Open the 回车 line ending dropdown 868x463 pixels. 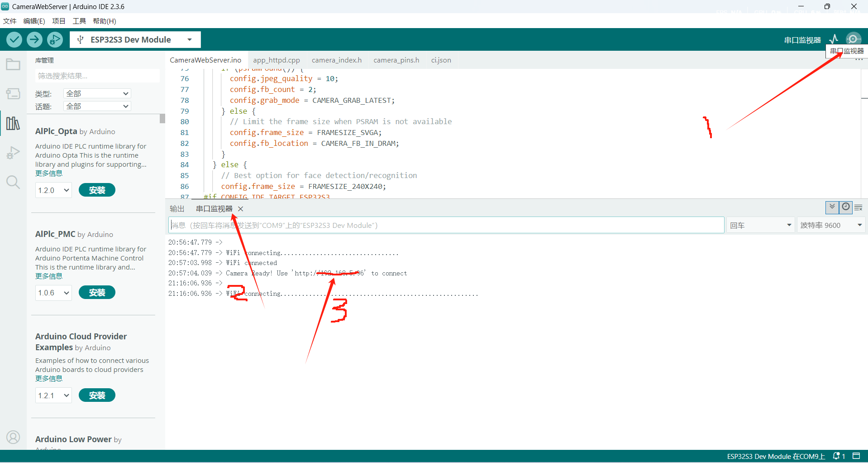point(761,225)
